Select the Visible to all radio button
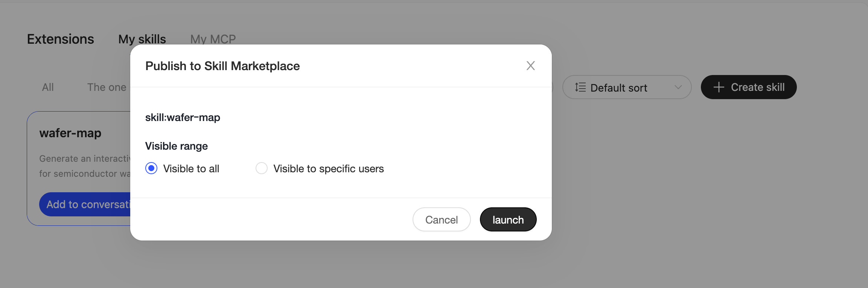Screen dimensions: 868x288 pos(151,168)
